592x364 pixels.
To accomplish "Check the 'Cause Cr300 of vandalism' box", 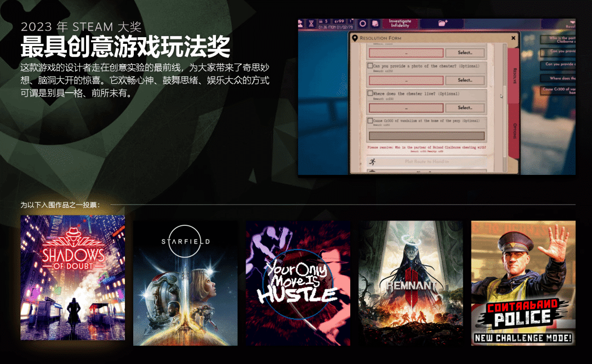I will click(x=370, y=121).
